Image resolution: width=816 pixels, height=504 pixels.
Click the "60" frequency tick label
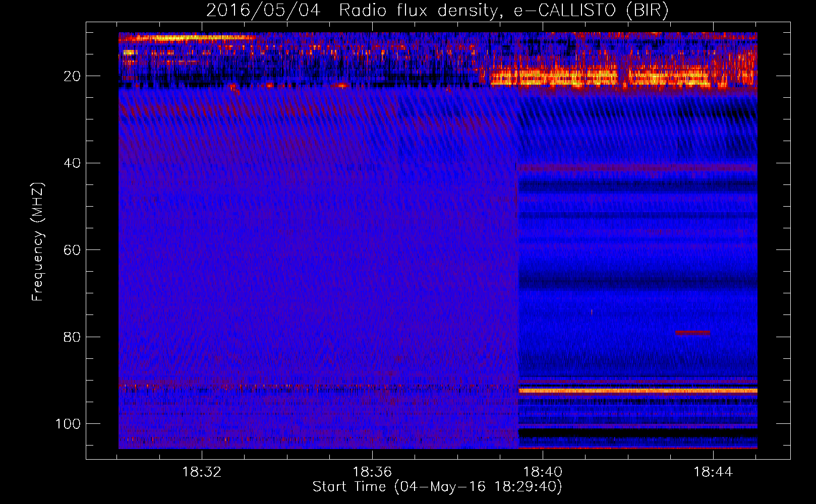point(72,250)
